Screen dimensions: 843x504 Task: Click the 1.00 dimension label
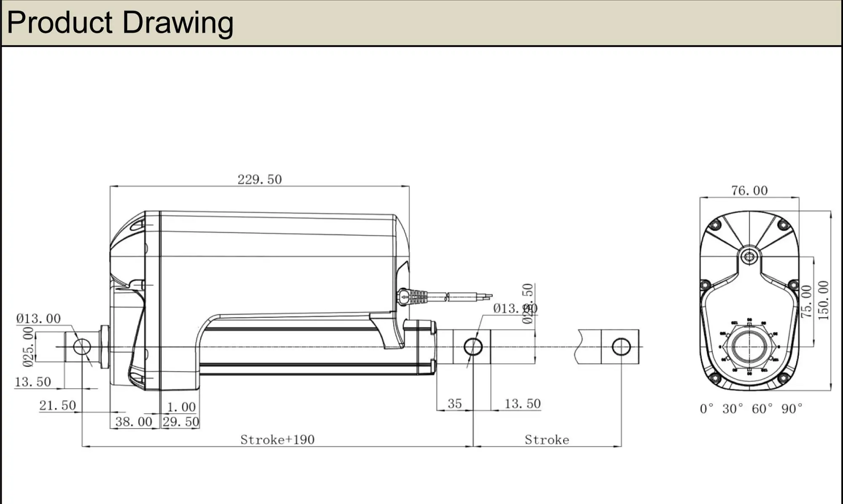181,407
